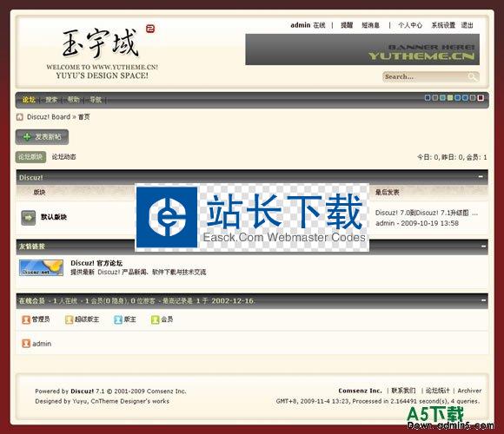Open the 帮助 menu item
504x434 pixels.
[x=73, y=100]
